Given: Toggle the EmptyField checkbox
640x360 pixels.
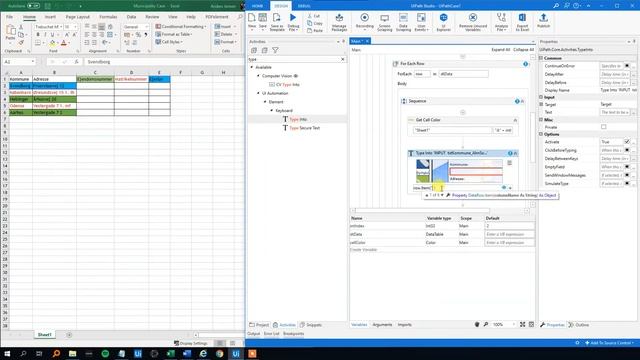Looking at the screenshot, I should click(627, 167).
